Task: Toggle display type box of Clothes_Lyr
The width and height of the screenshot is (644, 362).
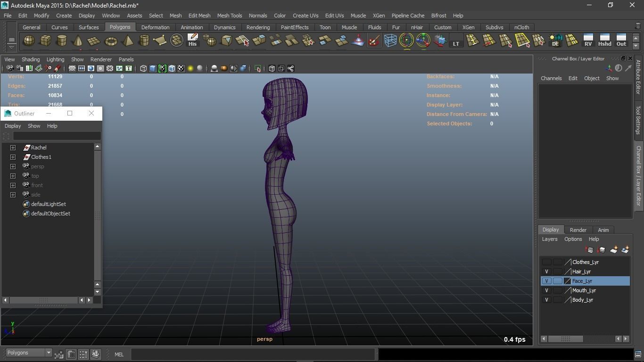Action: (x=558, y=262)
